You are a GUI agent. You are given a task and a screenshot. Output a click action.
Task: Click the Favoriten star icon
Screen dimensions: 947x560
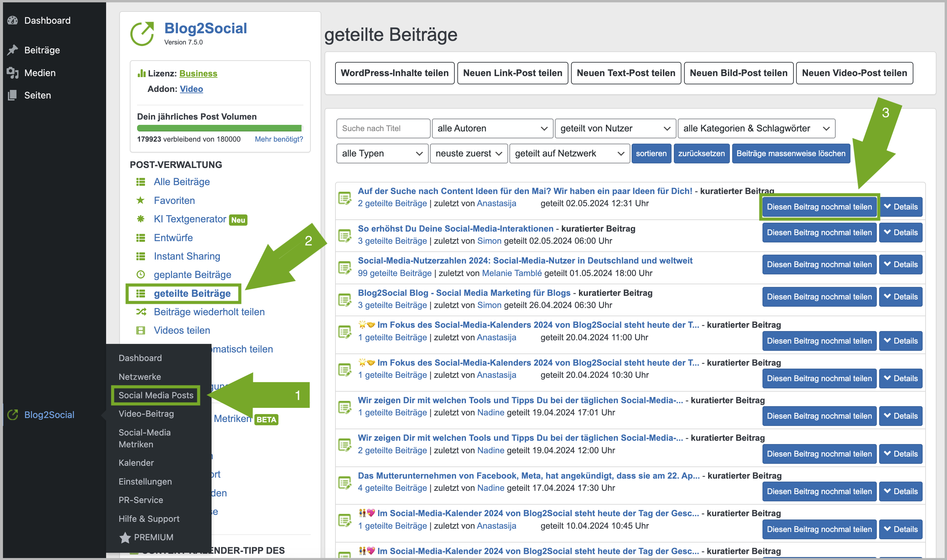pyautogui.click(x=140, y=200)
